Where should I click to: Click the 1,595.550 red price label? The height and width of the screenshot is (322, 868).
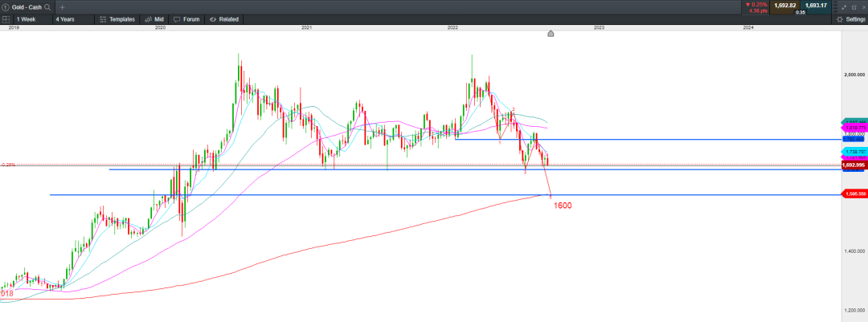[x=854, y=194]
